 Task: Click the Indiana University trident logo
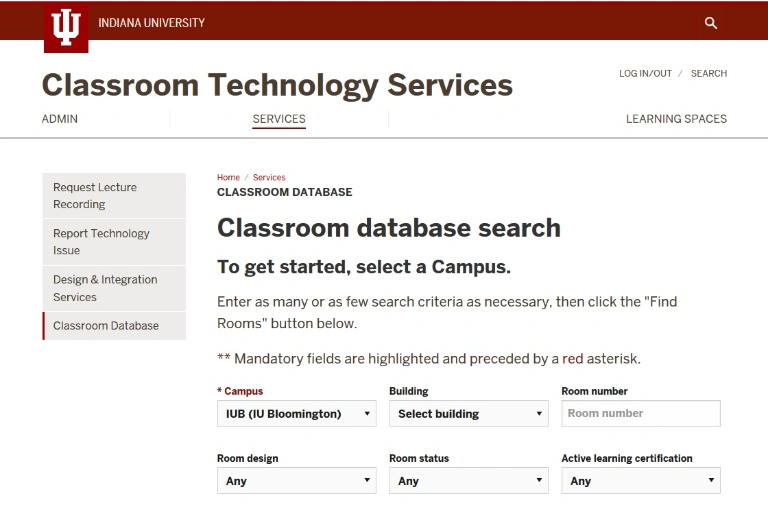(66, 27)
